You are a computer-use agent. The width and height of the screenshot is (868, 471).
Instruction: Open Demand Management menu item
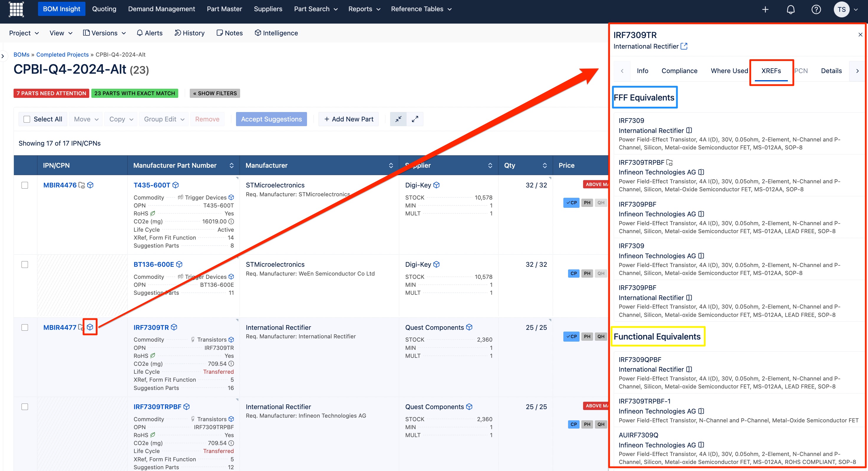pos(161,9)
